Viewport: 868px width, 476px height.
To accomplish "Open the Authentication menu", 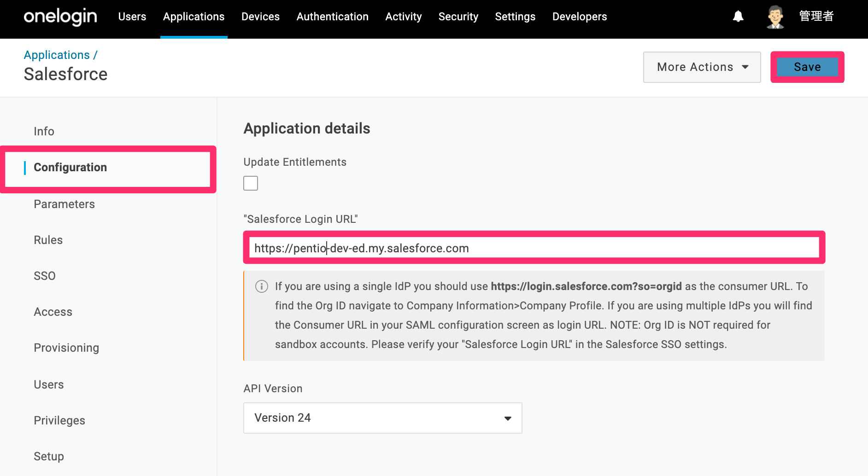I will [332, 17].
